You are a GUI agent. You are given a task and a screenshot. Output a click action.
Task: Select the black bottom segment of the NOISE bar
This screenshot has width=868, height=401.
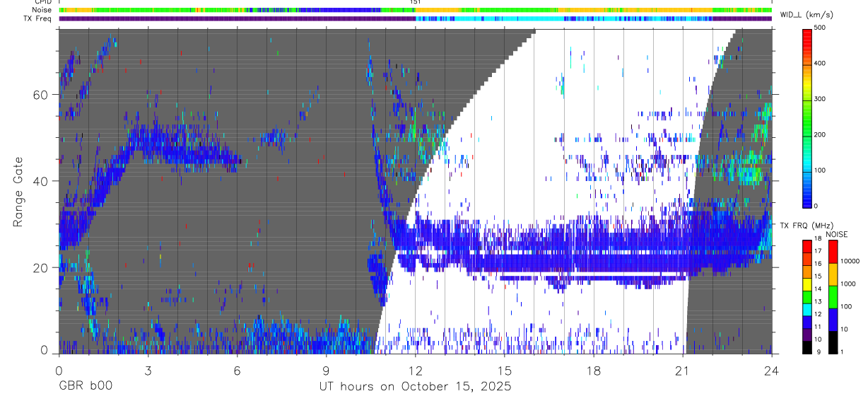point(833,342)
